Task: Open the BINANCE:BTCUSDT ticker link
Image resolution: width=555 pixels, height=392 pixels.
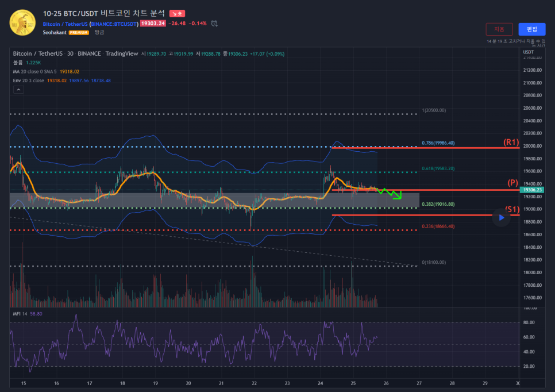Action: tap(114, 24)
